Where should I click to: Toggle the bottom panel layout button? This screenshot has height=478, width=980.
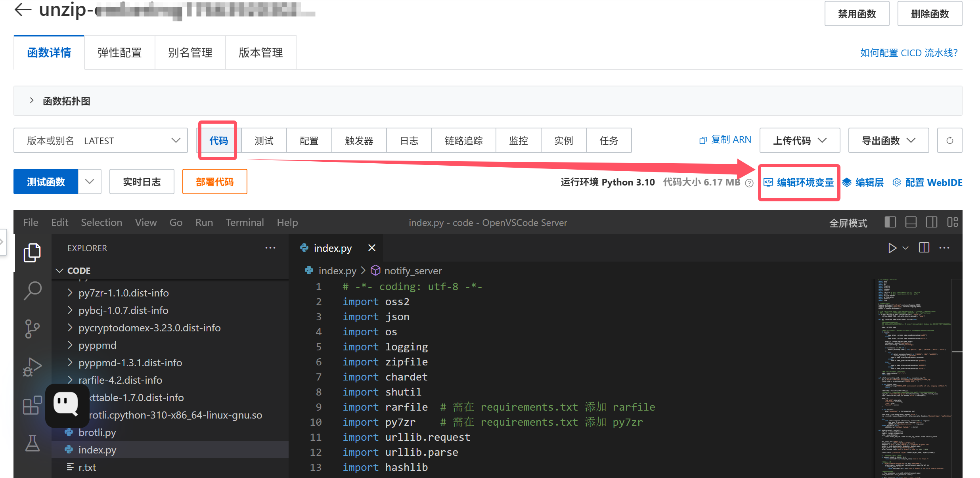click(911, 222)
